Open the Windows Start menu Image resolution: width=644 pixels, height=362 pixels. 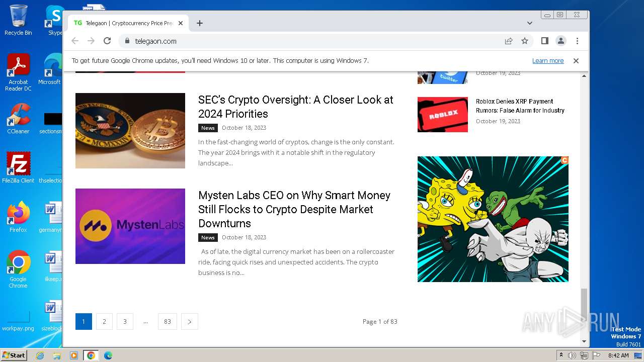14,355
